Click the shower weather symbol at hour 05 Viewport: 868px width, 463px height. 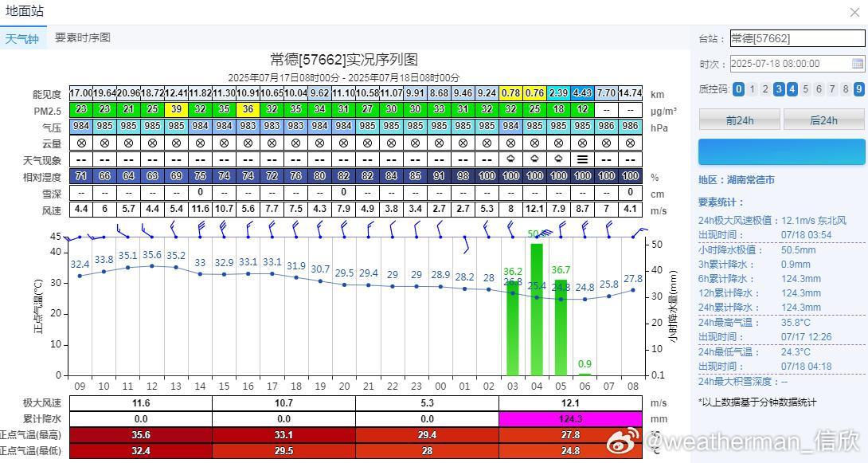coord(558,159)
